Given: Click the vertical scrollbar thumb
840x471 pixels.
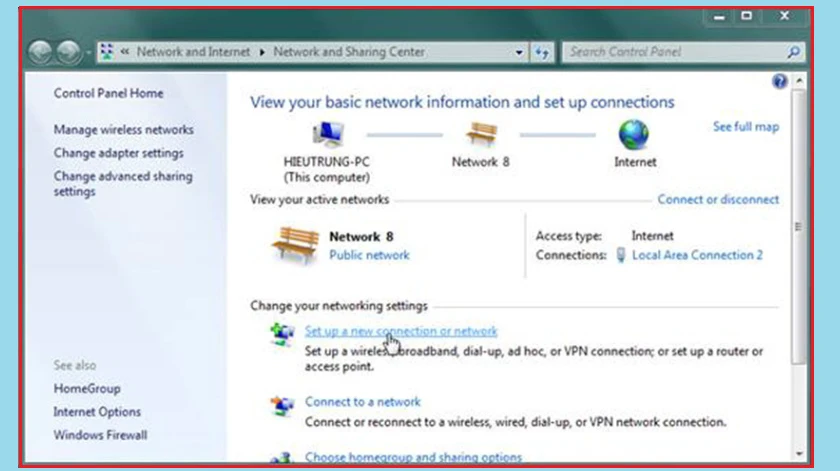Looking at the screenshot, I should coord(799,227).
